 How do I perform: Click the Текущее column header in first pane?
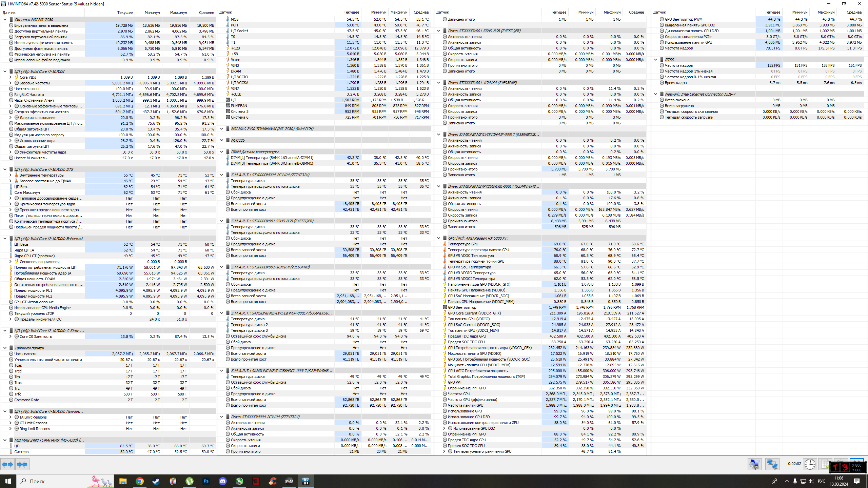tap(125, 13)
